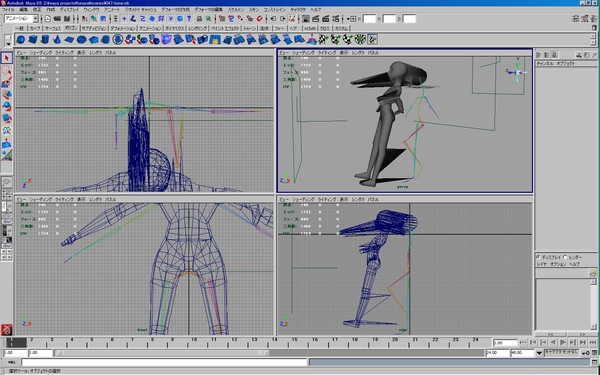Click the script editor icon at the command line end

coord(594,362)
